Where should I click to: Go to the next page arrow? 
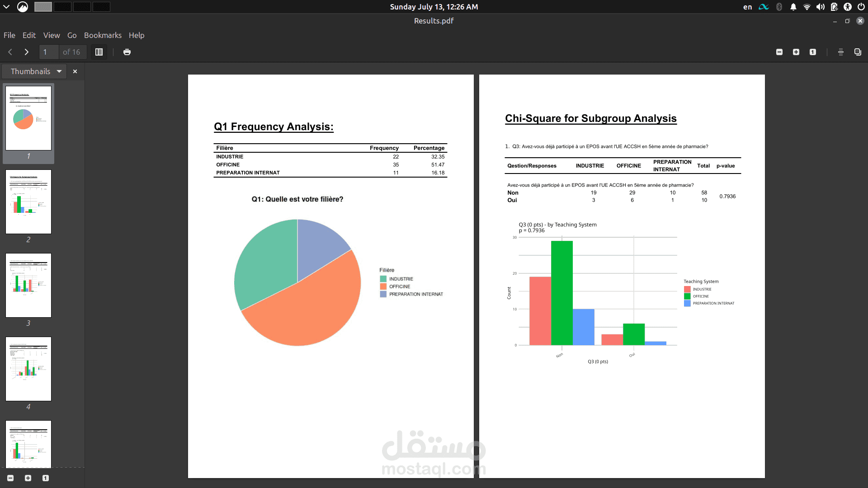point(27,52)
